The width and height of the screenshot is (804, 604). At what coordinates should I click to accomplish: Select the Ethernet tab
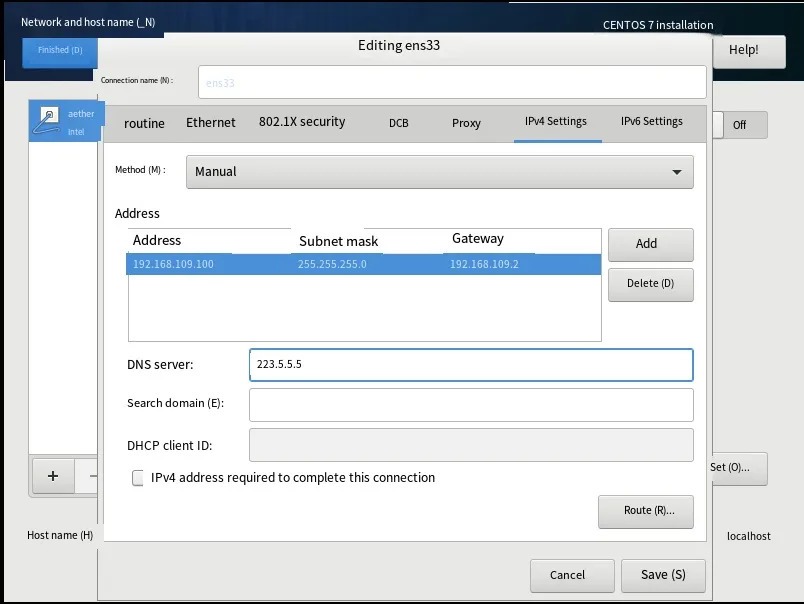211,122
